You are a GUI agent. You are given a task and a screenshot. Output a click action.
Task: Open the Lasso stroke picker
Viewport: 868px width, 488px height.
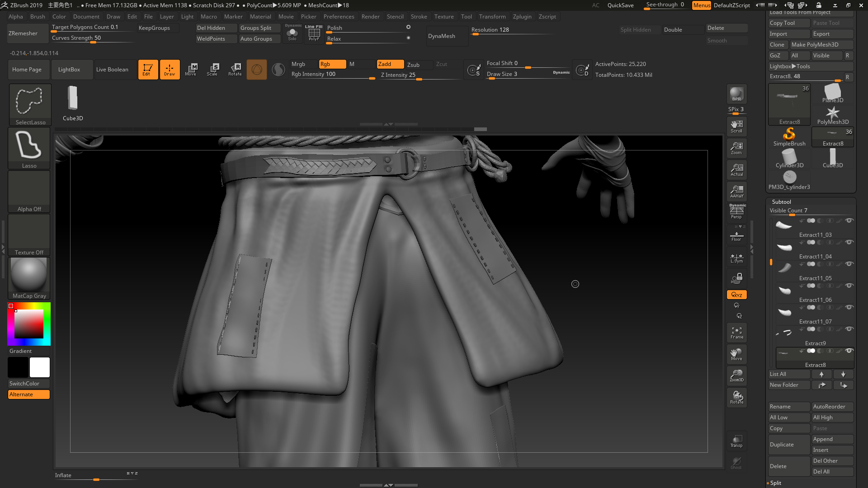tap(29, 148)
